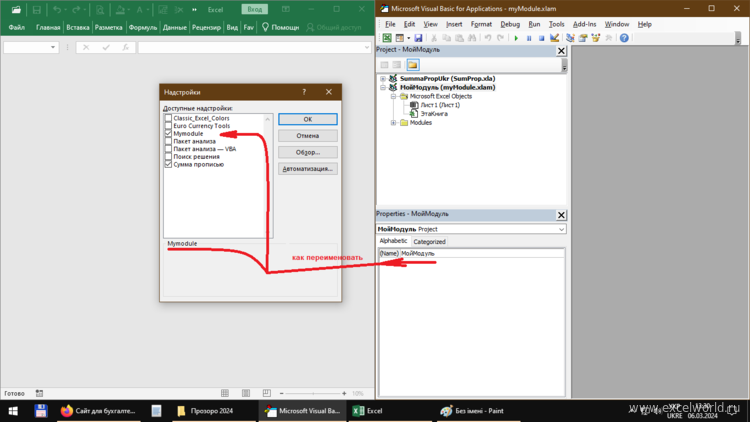
Task: Open the Excel Name Box dropdown
Action: pyautogui.click(x=53, y=47)
